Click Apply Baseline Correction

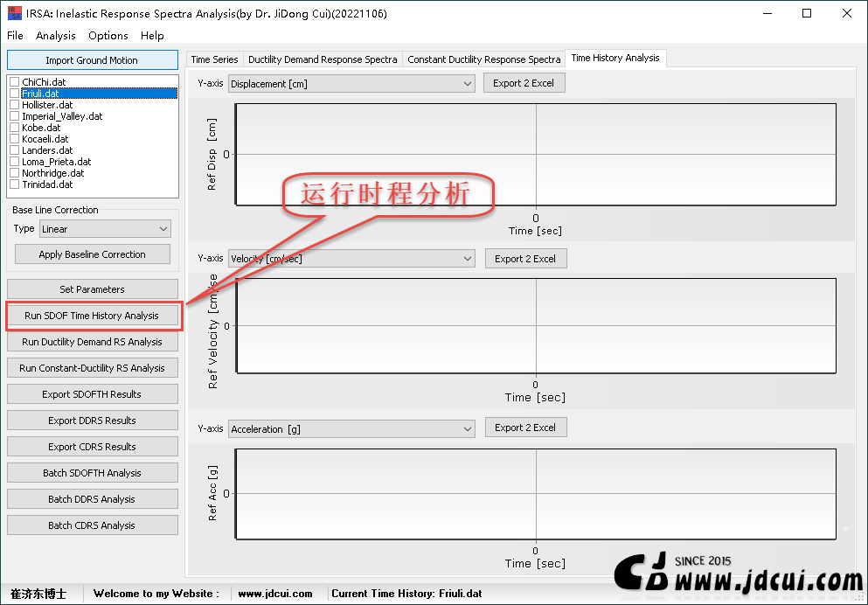coord(93,254)
